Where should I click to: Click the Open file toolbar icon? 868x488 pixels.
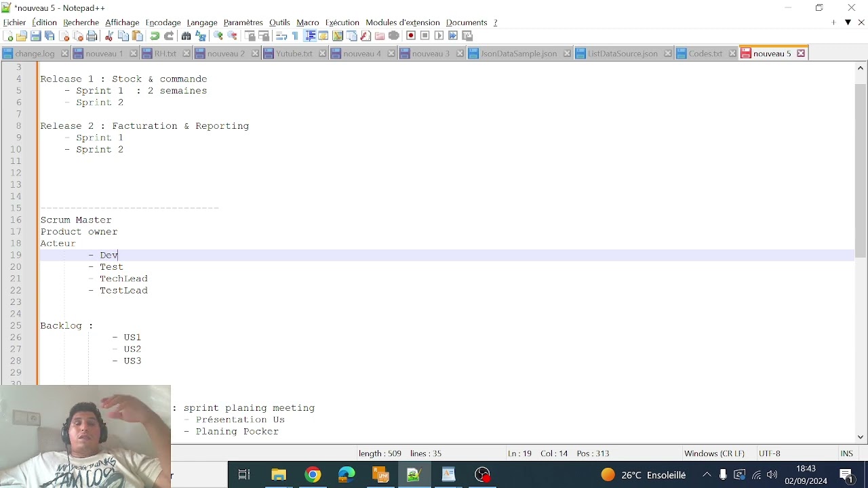tap(22, 36)
